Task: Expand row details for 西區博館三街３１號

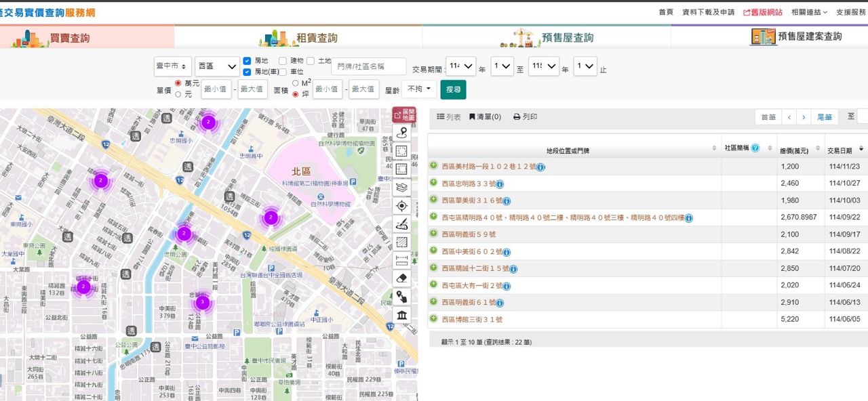Action: point(433,318)
